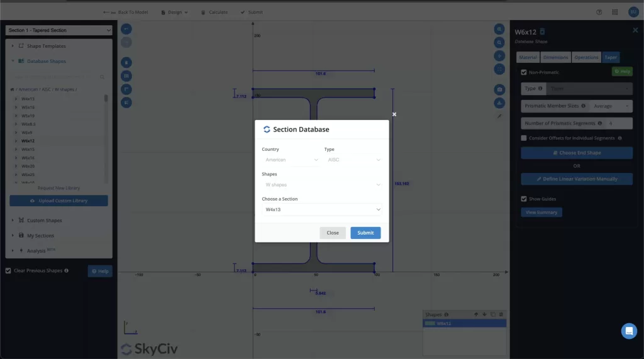Open the user avatar menu in the top bar
The image size is (644, 359).
point(633,13)
